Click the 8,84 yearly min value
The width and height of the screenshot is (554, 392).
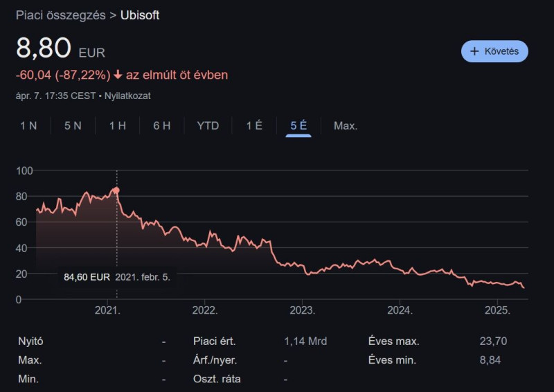(490, 360)
